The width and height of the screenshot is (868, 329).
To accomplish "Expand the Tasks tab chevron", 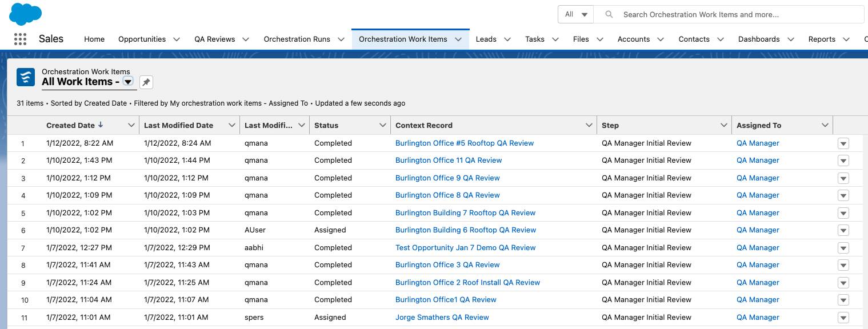I will point(555,39).
